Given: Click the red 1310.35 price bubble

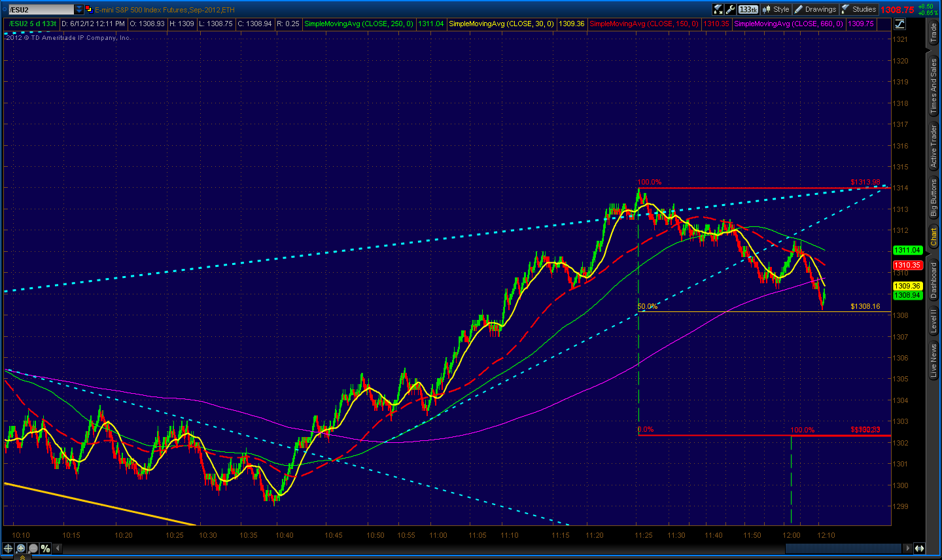Looking at the screenshot, I should [x=907, y=265].
